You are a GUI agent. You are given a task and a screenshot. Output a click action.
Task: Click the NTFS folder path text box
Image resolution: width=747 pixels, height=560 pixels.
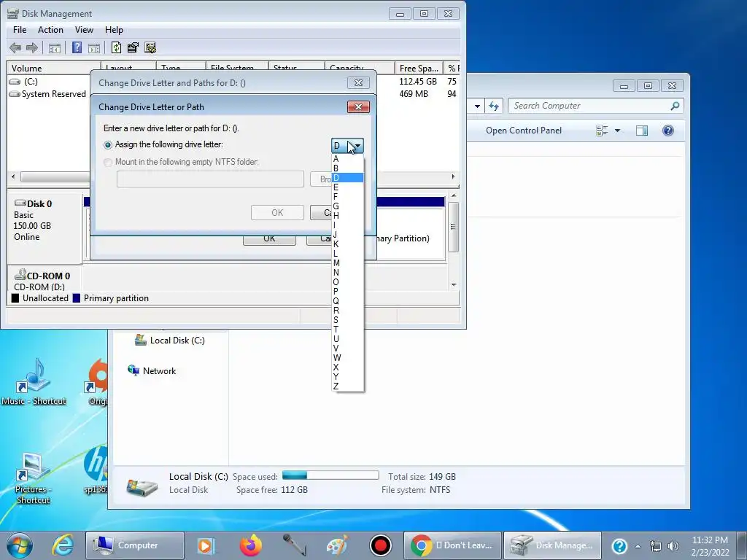[x=210, y=179]
